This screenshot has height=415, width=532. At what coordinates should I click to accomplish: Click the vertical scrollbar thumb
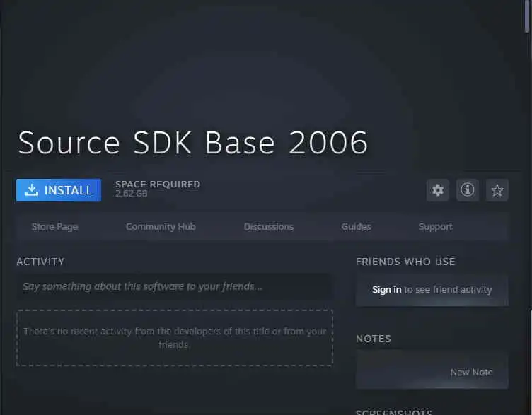527,16
